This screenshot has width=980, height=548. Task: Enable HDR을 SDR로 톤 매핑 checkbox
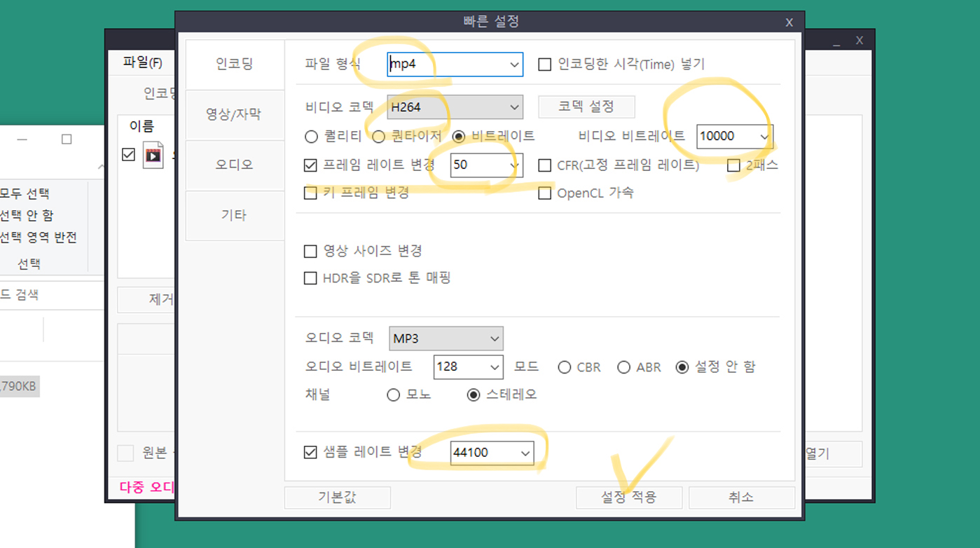point(311,278)
